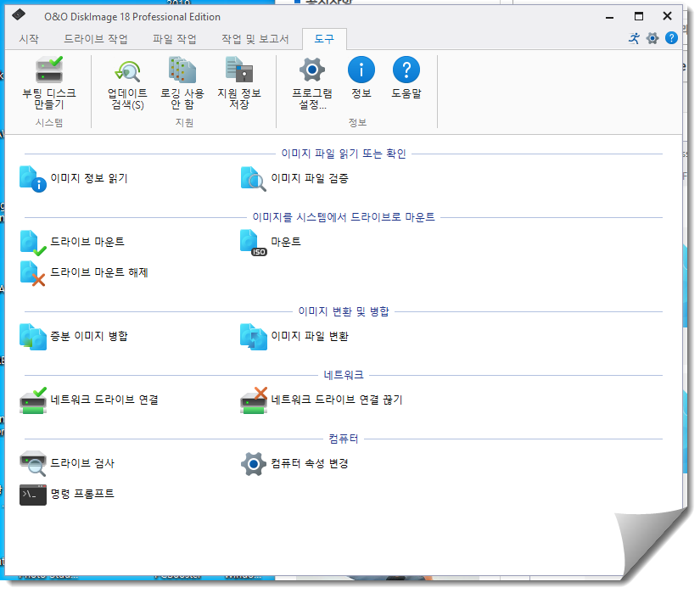Click the 드라이브 검사 label
Screen dimensions: 700x593
82,463
